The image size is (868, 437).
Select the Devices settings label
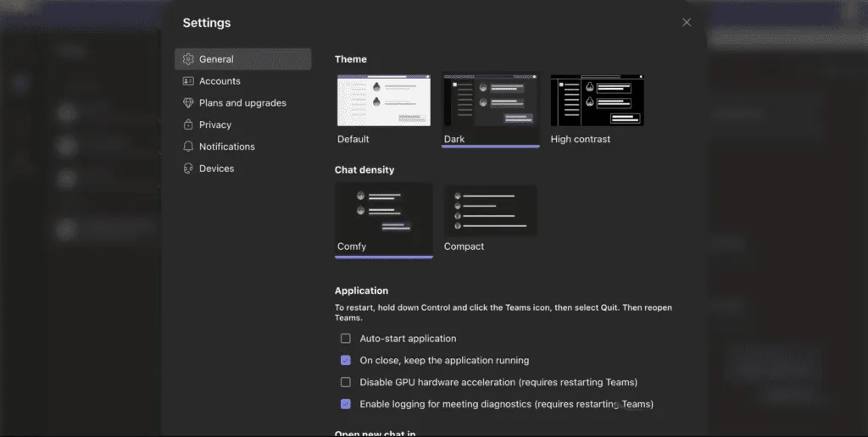[x=216, y=169]
